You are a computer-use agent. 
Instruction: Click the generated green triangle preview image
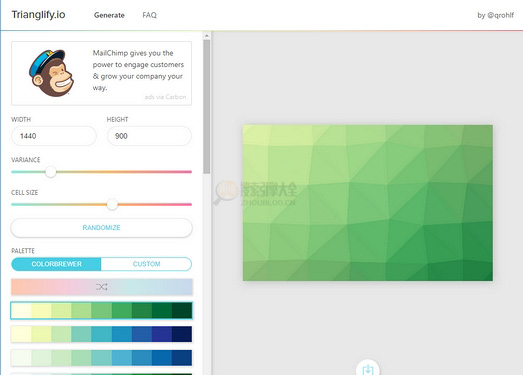(x=368, y=203)
